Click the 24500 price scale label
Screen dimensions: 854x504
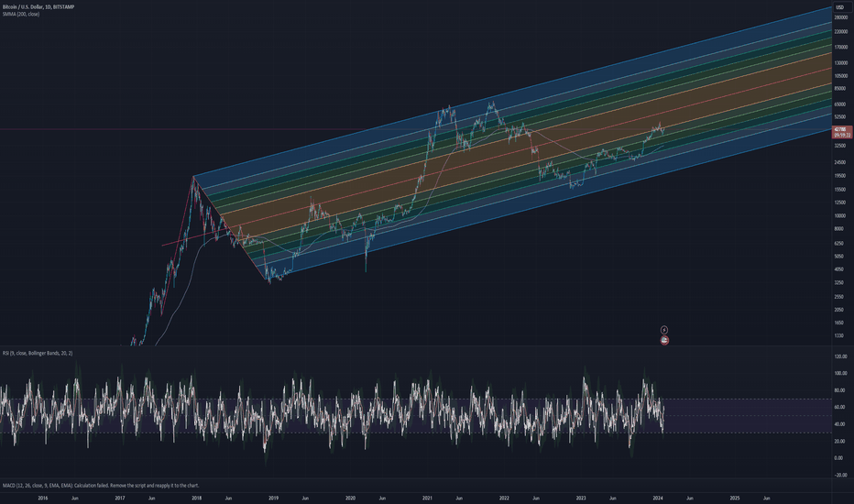[840, 162]
